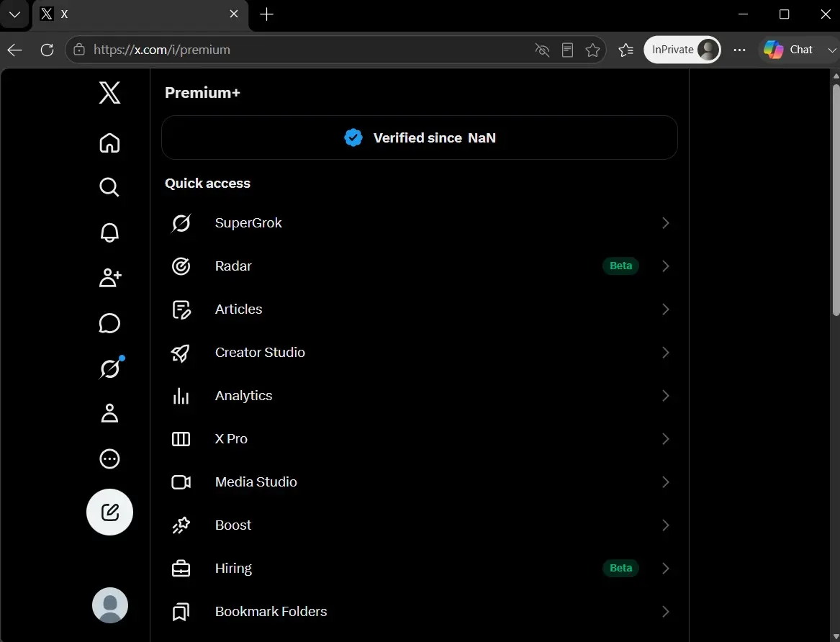
Task: Expand the SuperGrok chevron
Action: pos(665,222)
